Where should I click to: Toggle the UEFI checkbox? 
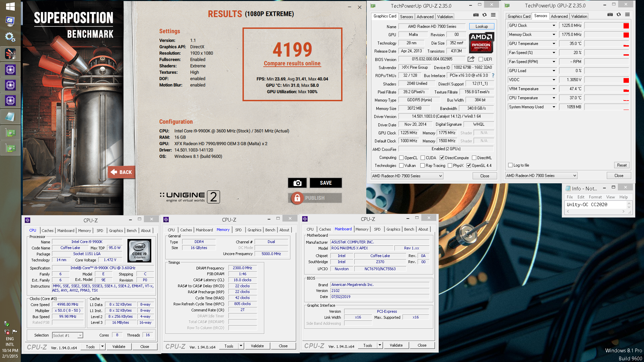click(x=481, y=59)
